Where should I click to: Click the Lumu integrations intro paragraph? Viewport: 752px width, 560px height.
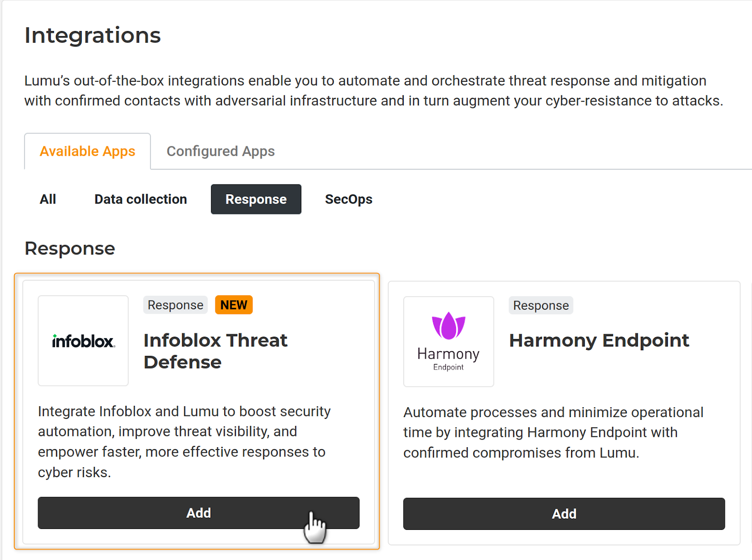373,91
